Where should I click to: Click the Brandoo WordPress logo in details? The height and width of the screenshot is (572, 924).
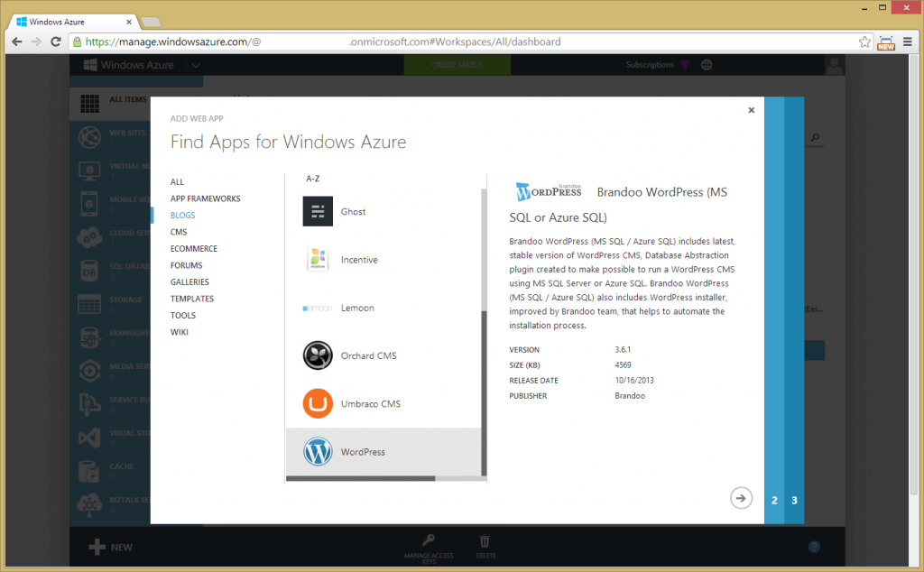[x=549, y=192]
